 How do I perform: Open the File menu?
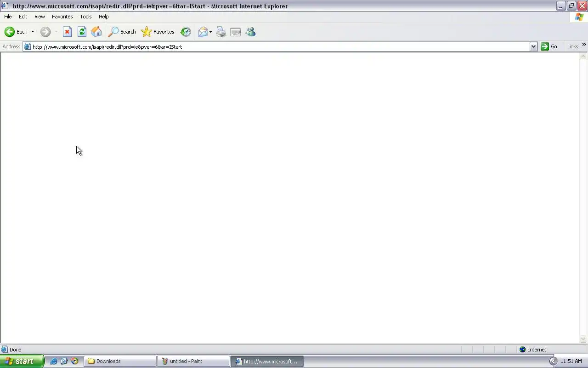[8, 17]
